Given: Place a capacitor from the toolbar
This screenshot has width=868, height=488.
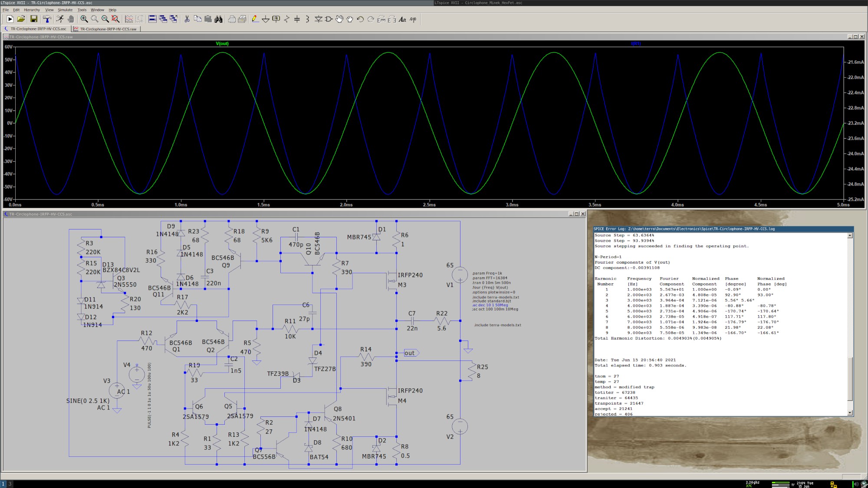Looking at the screenshot, I should [x=297, y=19].
